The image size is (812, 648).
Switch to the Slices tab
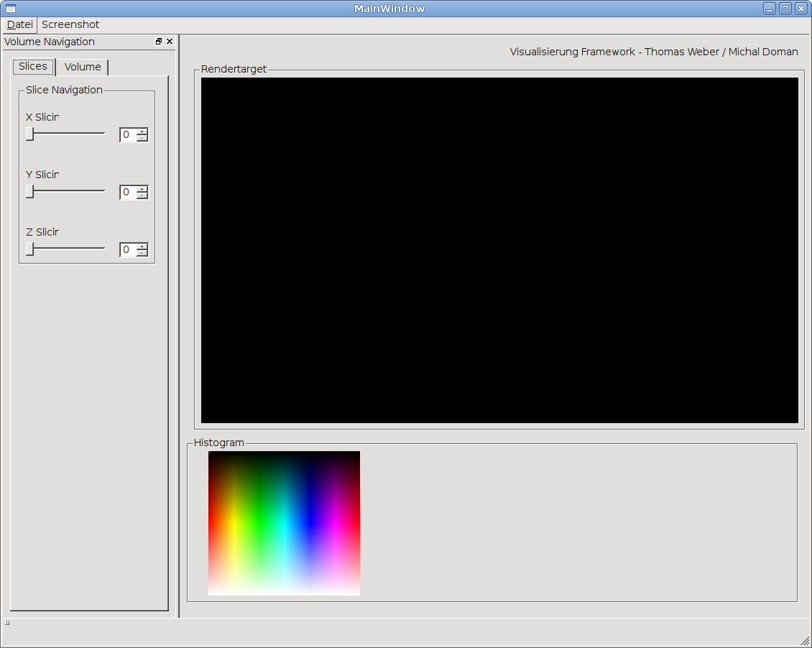coord(33,66)
